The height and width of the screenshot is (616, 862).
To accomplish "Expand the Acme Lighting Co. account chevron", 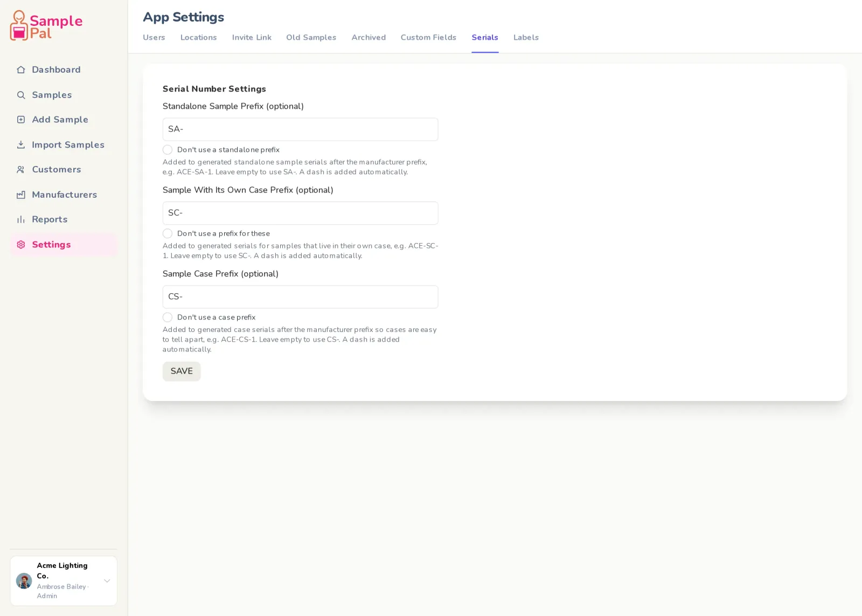I will point(107,581).
